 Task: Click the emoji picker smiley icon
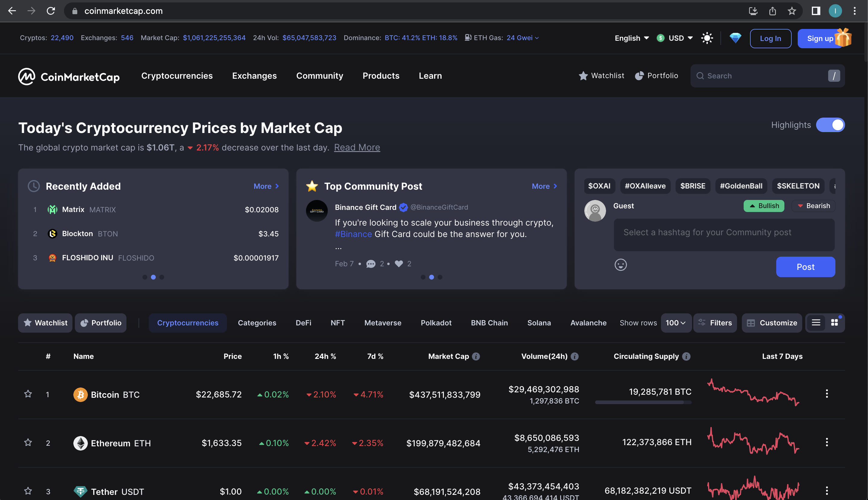coord(620,265)
